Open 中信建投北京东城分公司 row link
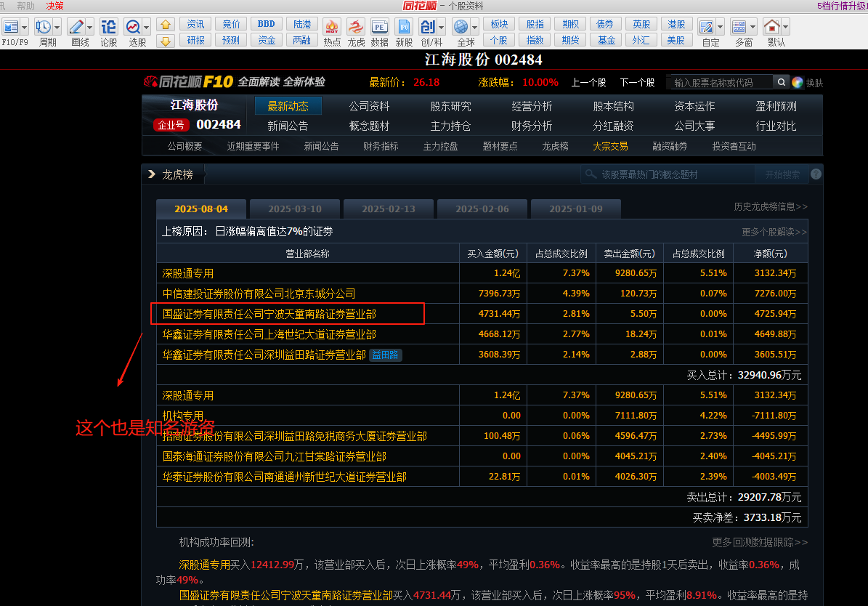The image size is (868, 606). (x=259, y=294)
